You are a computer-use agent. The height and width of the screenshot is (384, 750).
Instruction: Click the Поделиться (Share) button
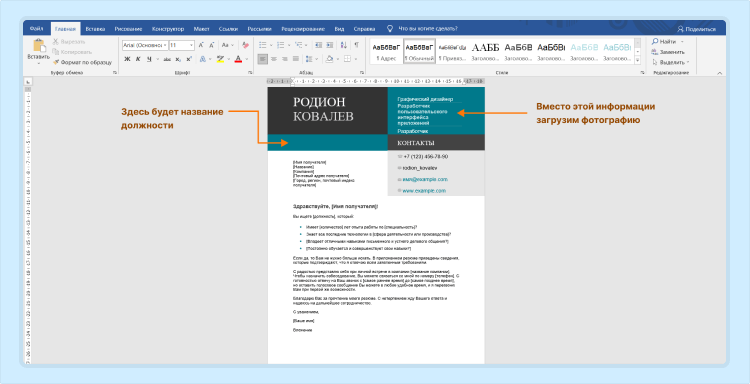pyautogui.click(x=696, y=29)
